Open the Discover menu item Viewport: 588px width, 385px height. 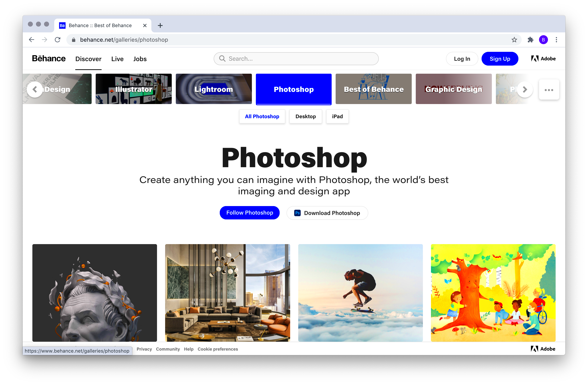tap(88, 59)
